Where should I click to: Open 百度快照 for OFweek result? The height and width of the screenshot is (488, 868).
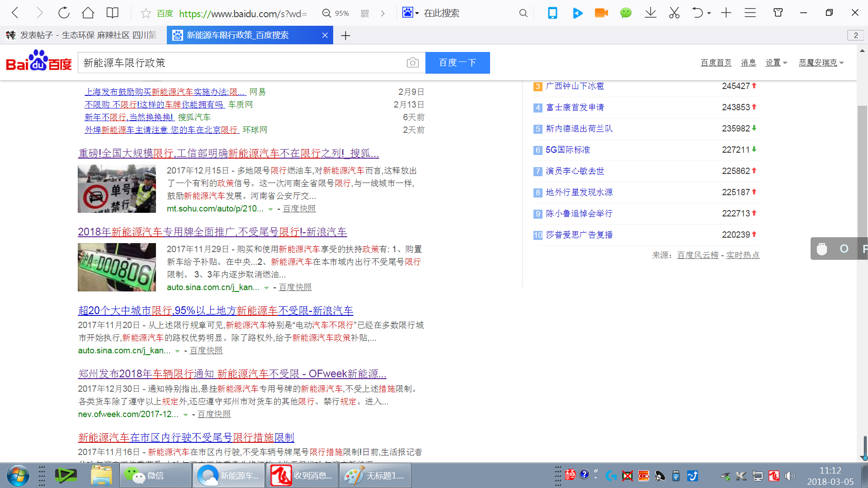(214, 414)
